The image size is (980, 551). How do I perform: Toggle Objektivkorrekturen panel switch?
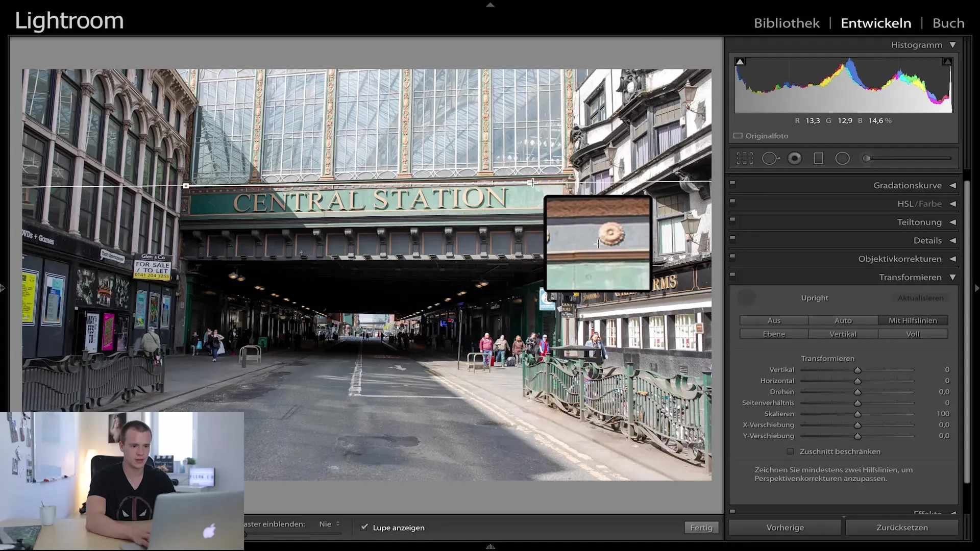[x=732, y=257]
